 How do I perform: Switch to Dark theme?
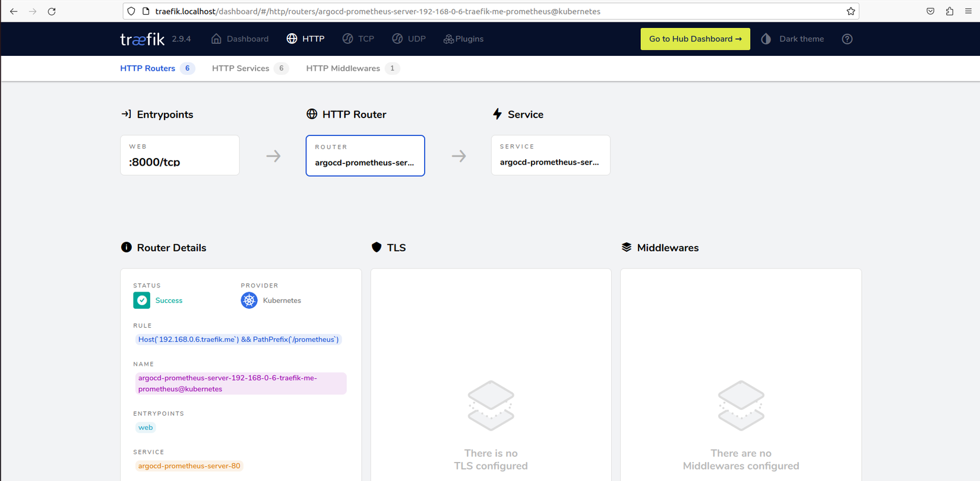coord(792,39)
